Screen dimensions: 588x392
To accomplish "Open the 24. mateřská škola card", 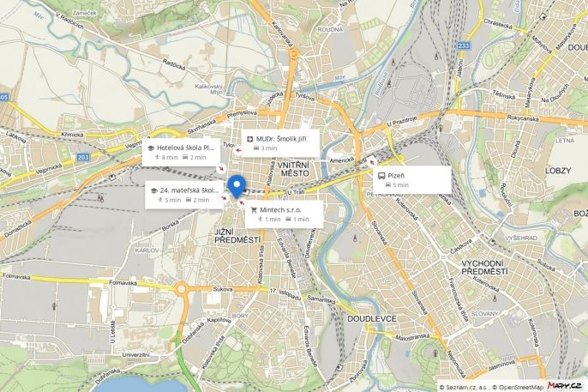I will click(184, 195).
